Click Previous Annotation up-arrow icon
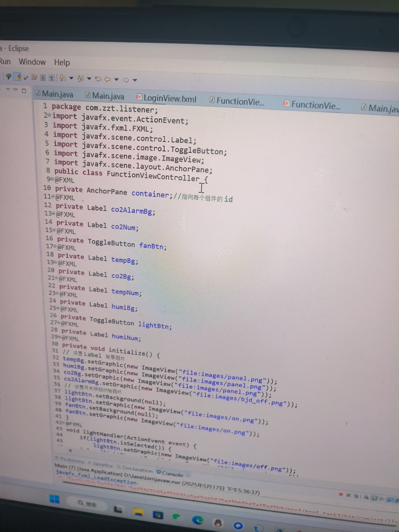Image resolution: width=399 pixels, height=532 pixels. 80,78
